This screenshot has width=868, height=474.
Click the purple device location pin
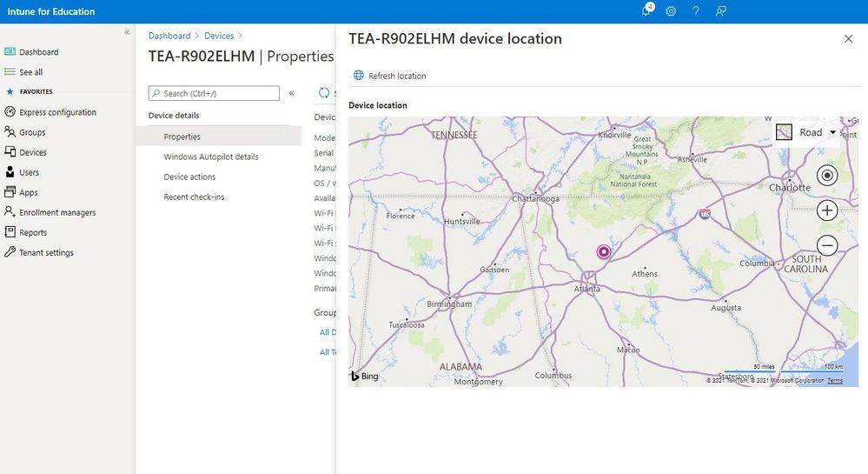[x=603, y=251]
